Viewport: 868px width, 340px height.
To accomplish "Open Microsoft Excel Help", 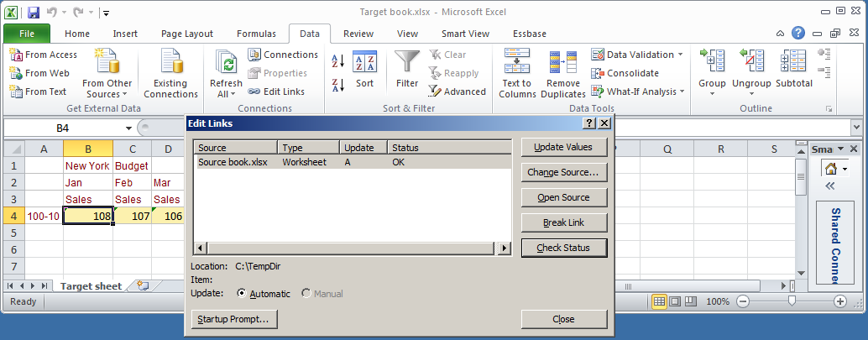I will [x=797, y=34].
